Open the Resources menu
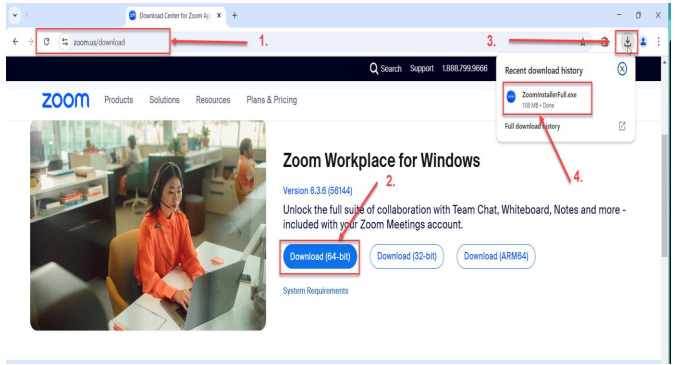This screenshot has width=681, height=365. click(213, 100)
